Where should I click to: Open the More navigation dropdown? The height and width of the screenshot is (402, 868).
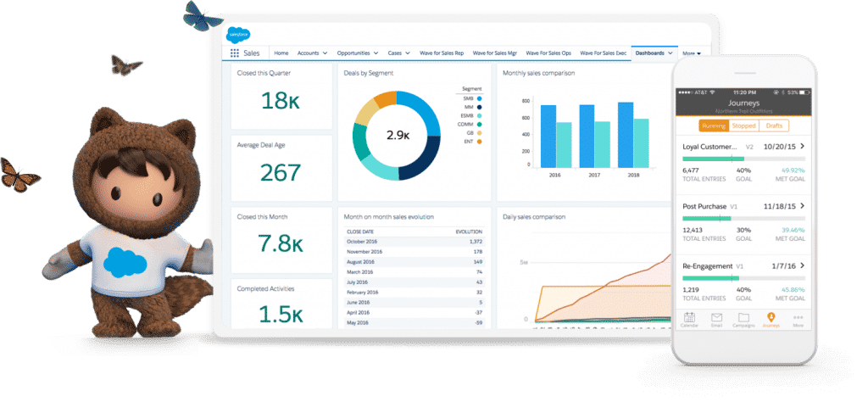pos(691,53)
